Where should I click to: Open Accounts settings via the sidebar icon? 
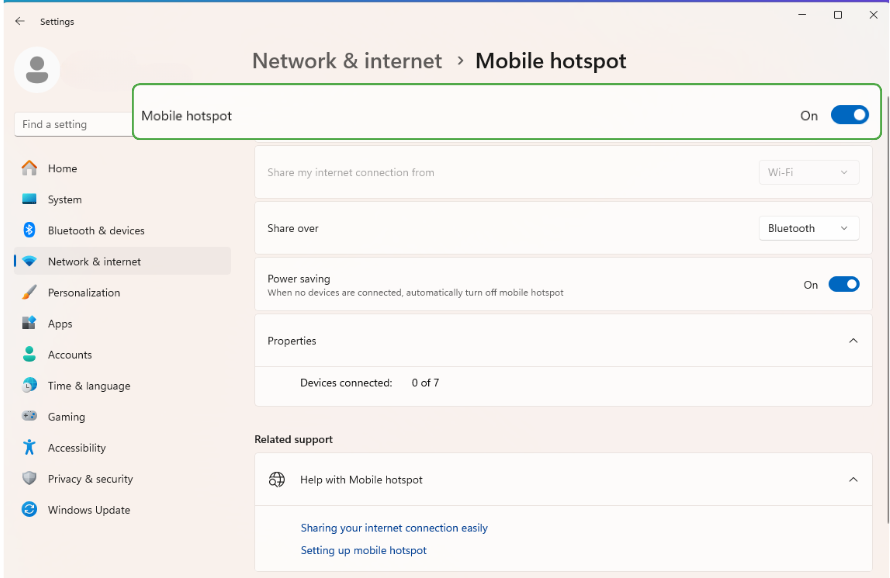28,354
